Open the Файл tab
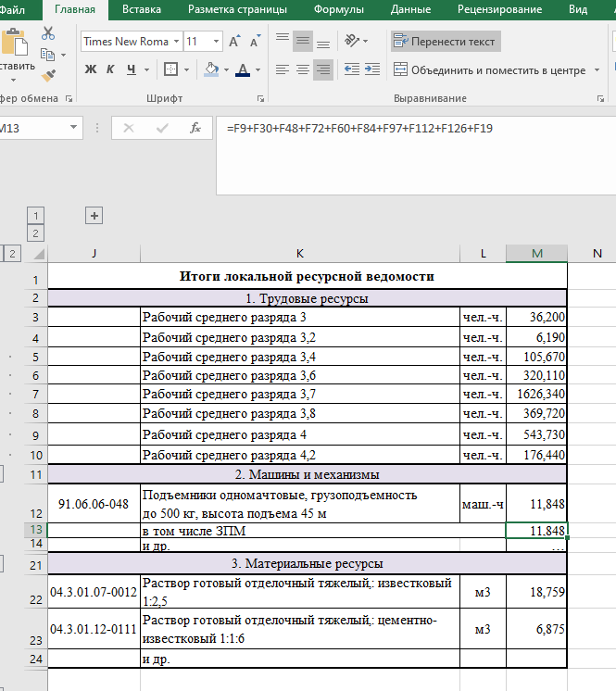 (12, 9)
